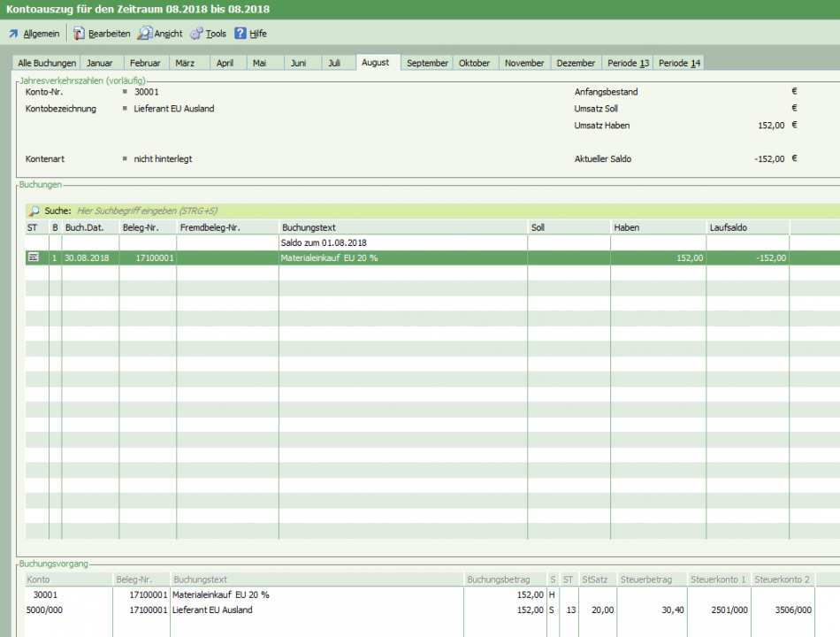Click the Beleg-Nr. column header in Buchungen

coord(148,227)
